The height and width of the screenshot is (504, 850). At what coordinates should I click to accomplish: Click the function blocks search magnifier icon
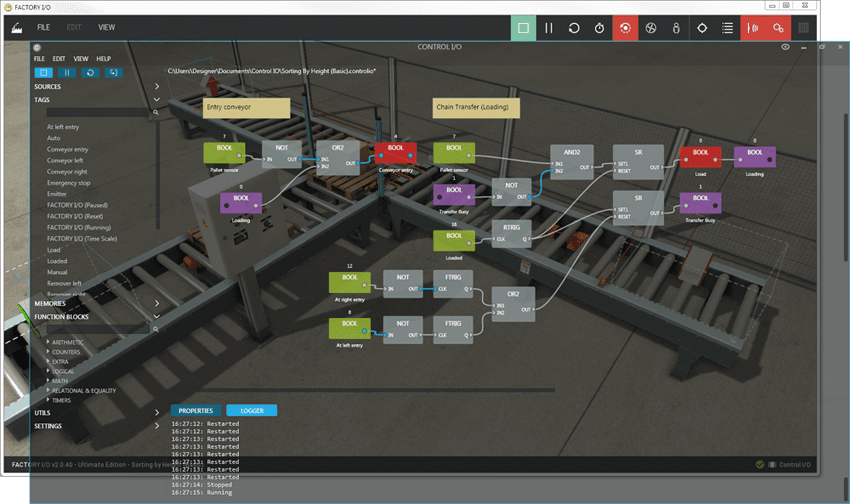pyautogui.click(x=156, y=329)
